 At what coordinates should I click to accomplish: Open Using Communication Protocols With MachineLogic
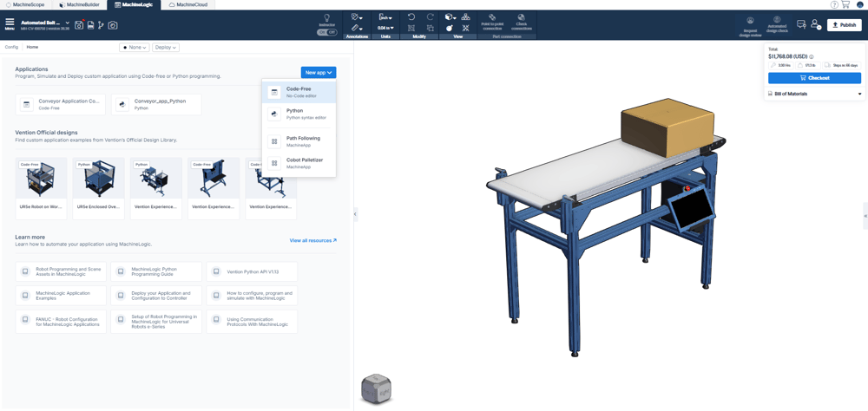pyautogui.click(x=252, y=322)
